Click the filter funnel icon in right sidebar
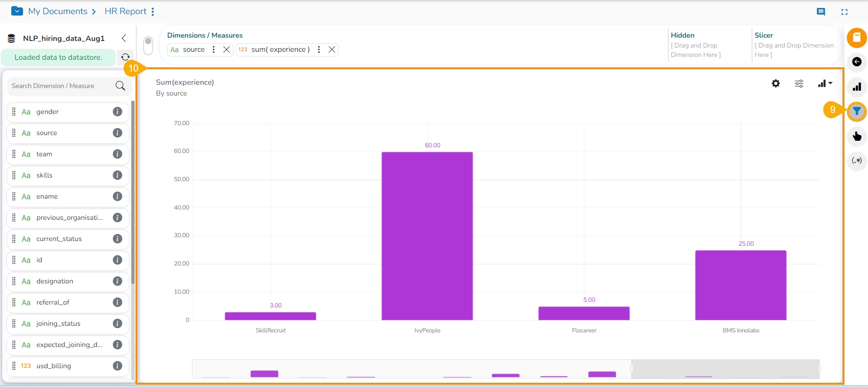 tap(857, 112)
